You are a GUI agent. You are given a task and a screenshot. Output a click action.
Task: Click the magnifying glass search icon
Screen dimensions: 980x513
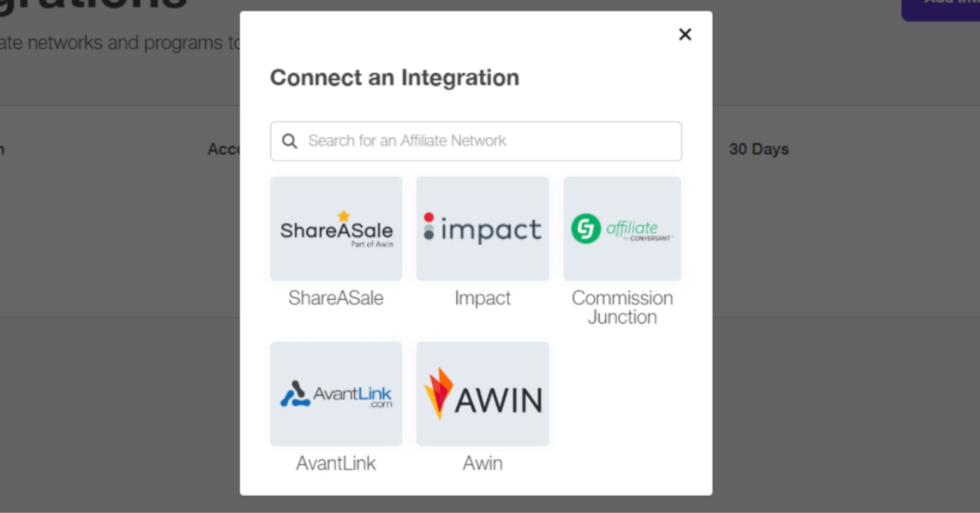pos(290,141)
